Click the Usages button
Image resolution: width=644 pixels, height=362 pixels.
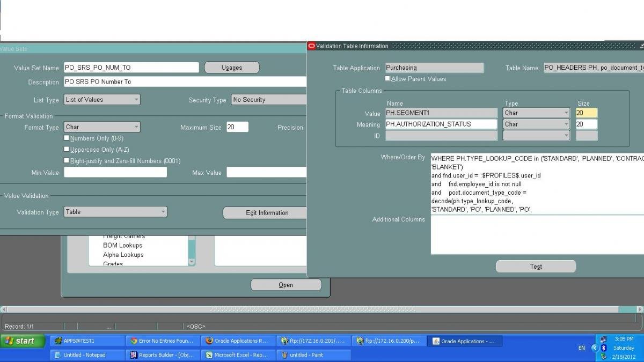pyautogui.click(x=232, y=68)
